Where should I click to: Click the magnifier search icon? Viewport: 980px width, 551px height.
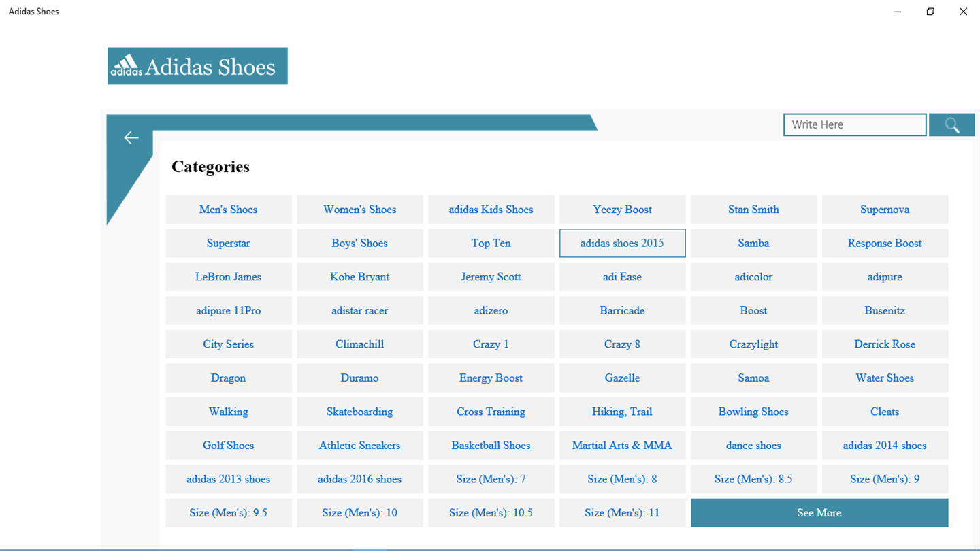tap(951, 125)
